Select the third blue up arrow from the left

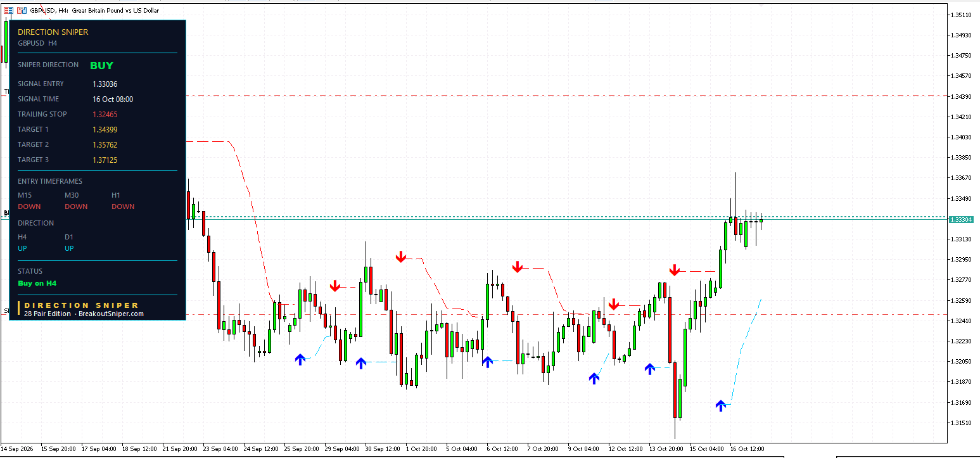click(487, 362)
